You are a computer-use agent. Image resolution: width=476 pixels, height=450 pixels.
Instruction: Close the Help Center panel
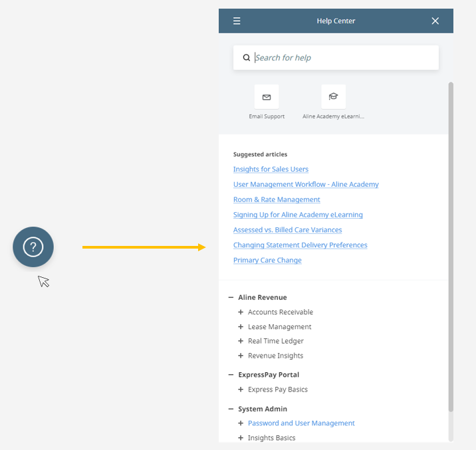tap(435, 21)
